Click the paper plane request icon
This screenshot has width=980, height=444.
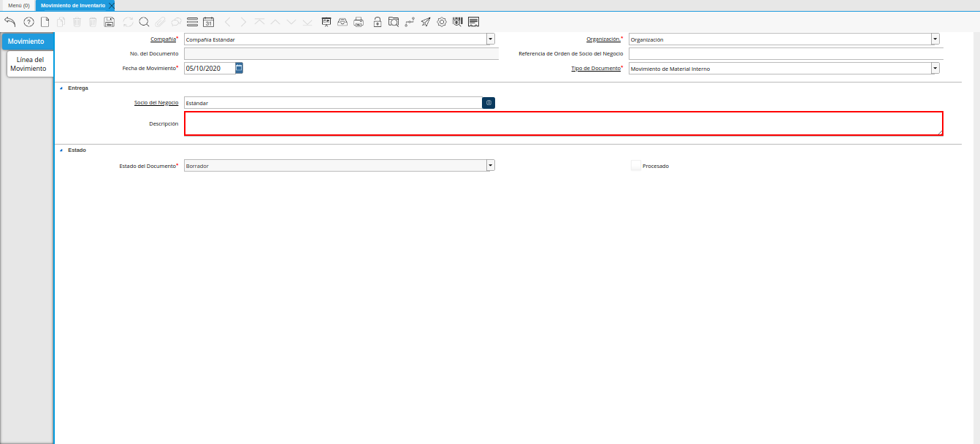pos(426,22)
